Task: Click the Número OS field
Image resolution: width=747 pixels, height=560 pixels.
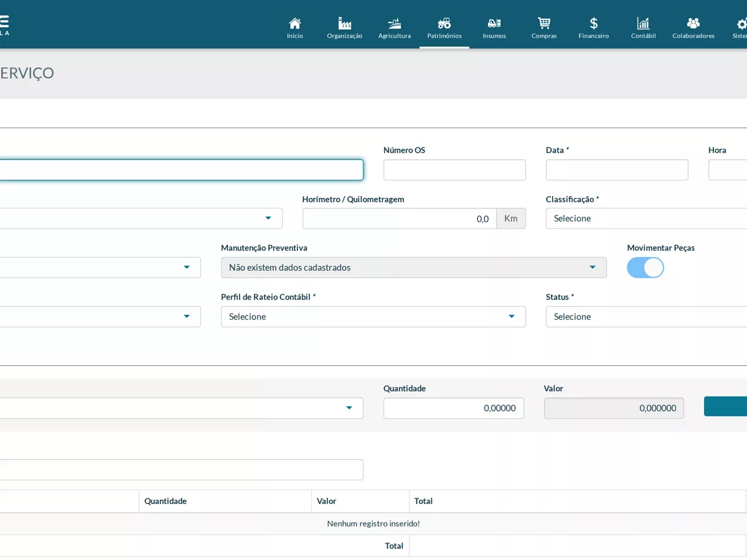Action: (x=454, y=170)
